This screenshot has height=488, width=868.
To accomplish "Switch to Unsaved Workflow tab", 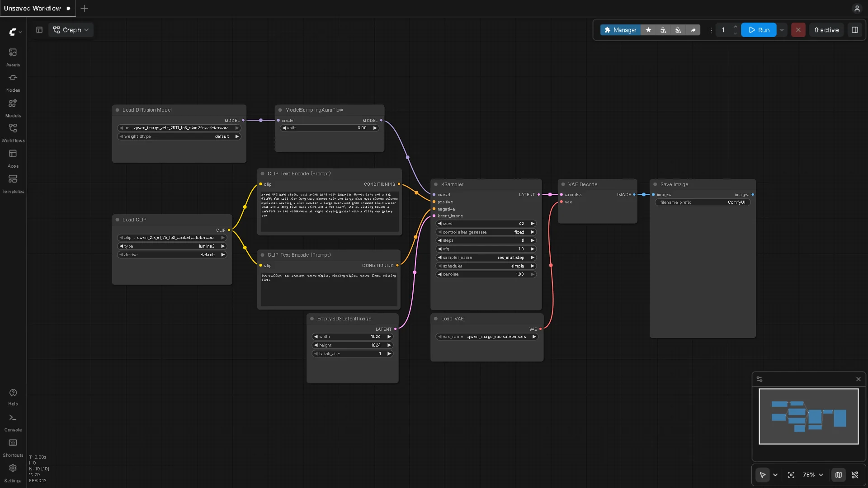I will tap(37, 8).
